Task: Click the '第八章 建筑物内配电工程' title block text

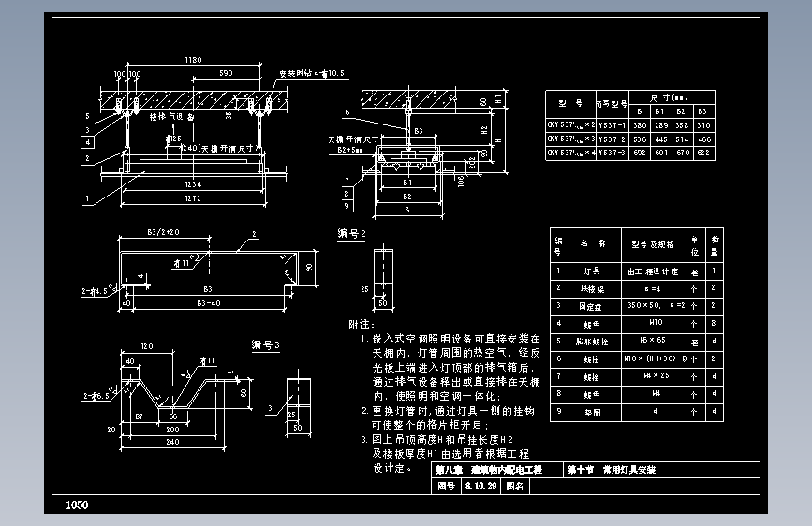Action: click(489, 470)
